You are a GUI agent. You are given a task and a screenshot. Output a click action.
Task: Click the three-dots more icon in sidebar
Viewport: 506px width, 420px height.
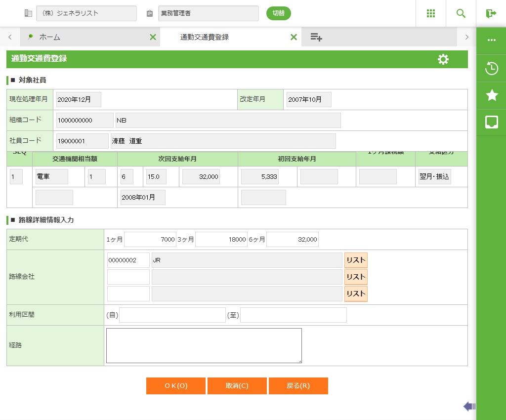(491, 41)
